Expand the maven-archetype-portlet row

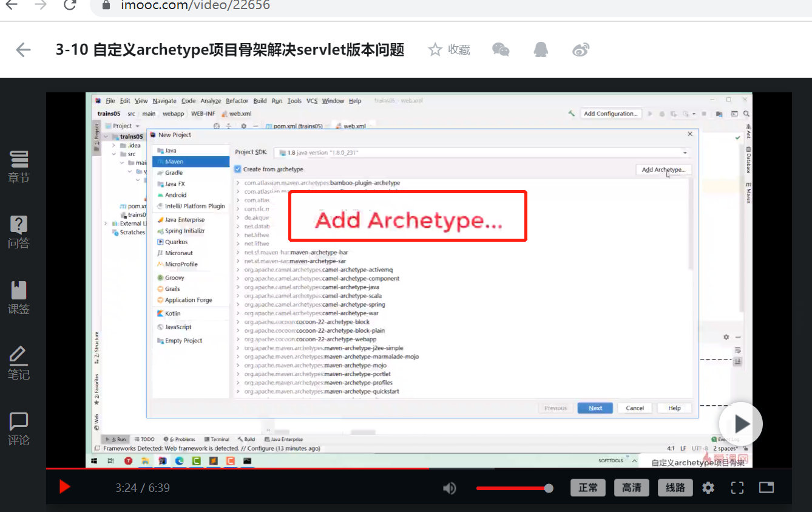coord(238,374)
